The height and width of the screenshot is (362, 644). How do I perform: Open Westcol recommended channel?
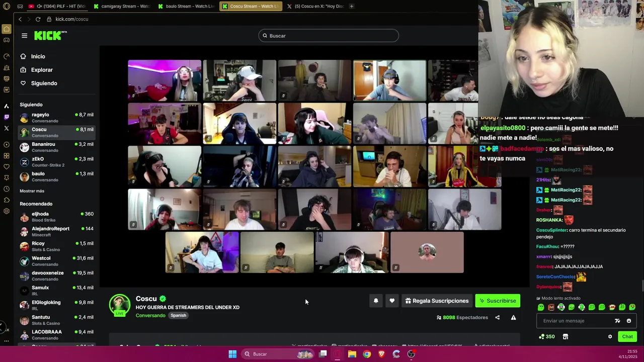(x=56, y=261)
